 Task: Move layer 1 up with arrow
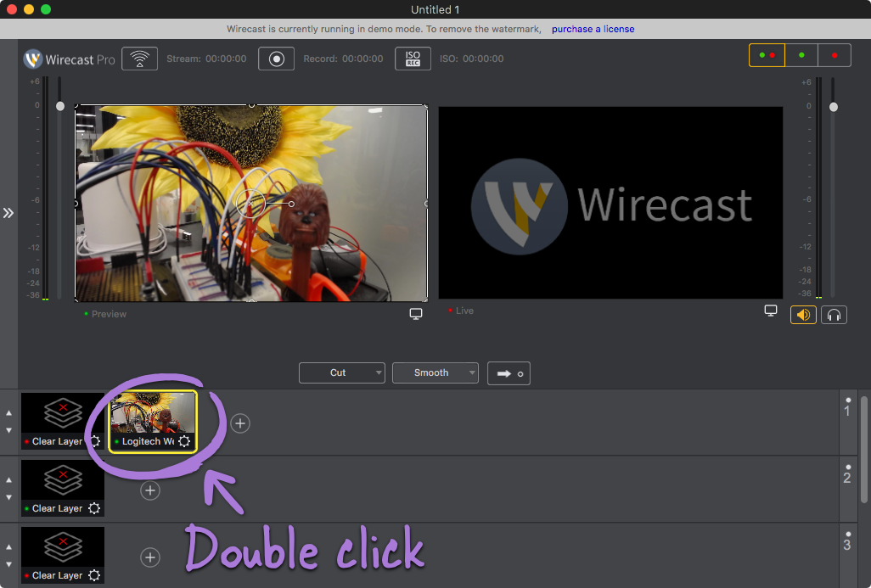coord(8,413)
